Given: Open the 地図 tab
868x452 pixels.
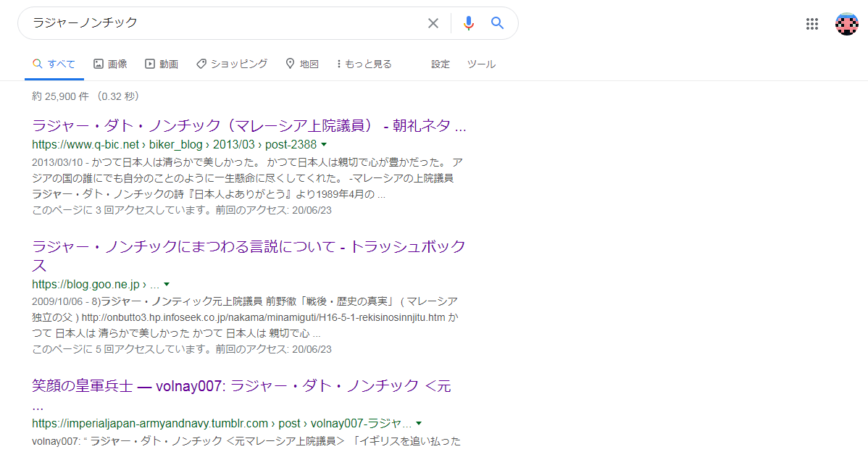Looking at the screenshot, I should pyautogui.click(x=301, y=64).
